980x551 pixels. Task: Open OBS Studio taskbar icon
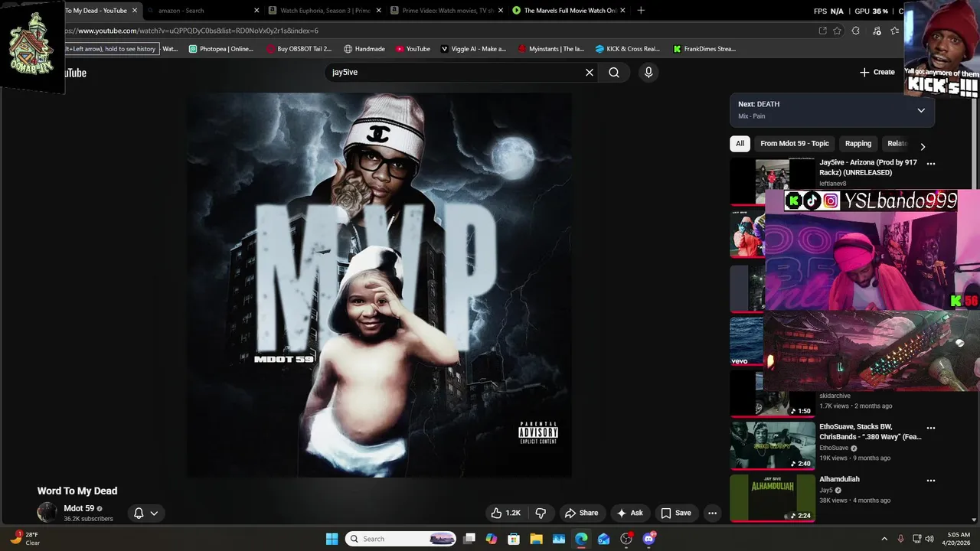tap(626, 539)
